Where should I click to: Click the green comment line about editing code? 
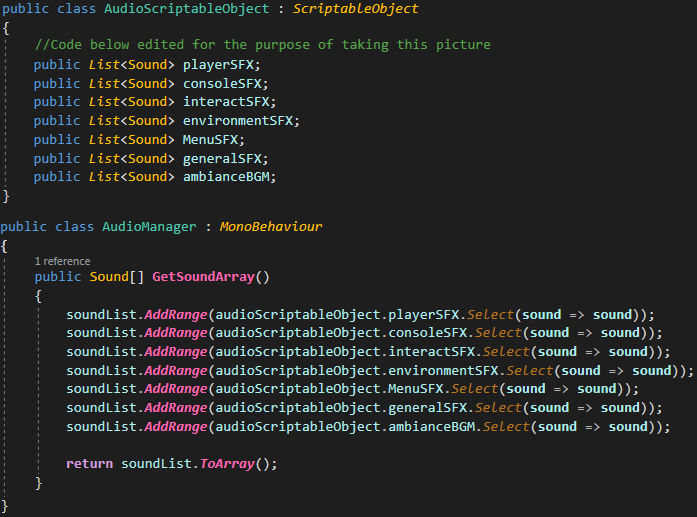click(263, 45)
